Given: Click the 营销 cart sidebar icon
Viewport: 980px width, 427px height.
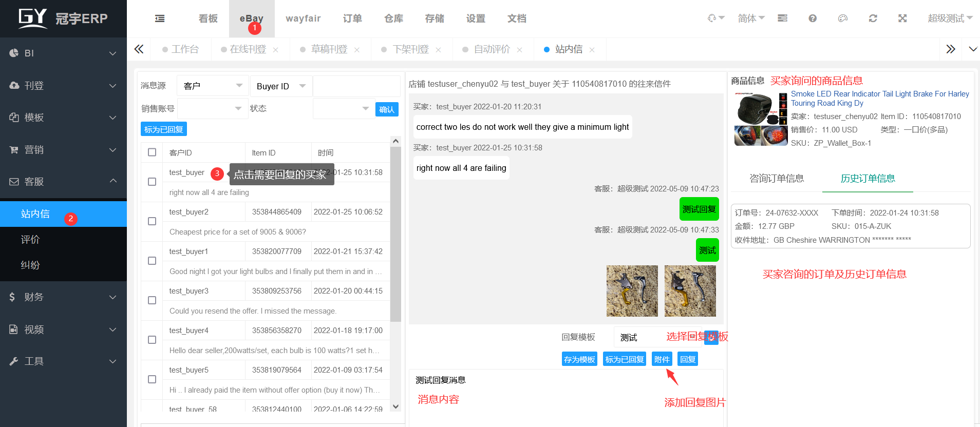Looking at the screenshot, I should (14, 149).
